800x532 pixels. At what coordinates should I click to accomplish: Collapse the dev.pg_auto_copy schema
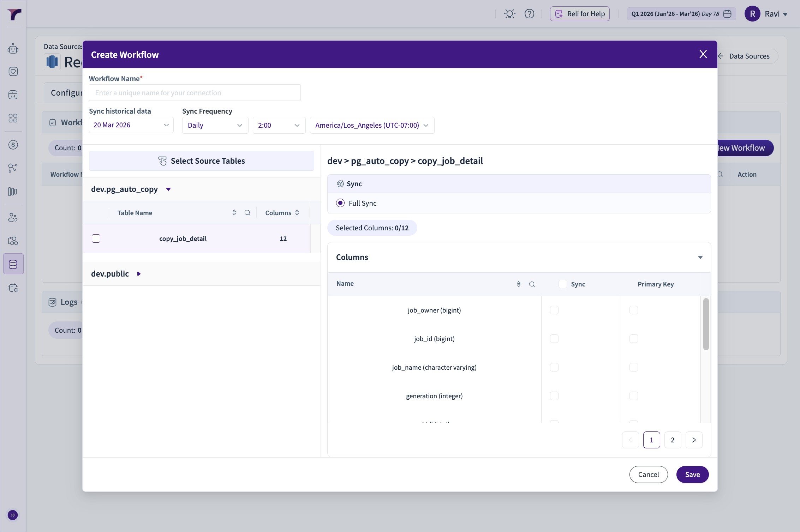[x=168, y=189]
